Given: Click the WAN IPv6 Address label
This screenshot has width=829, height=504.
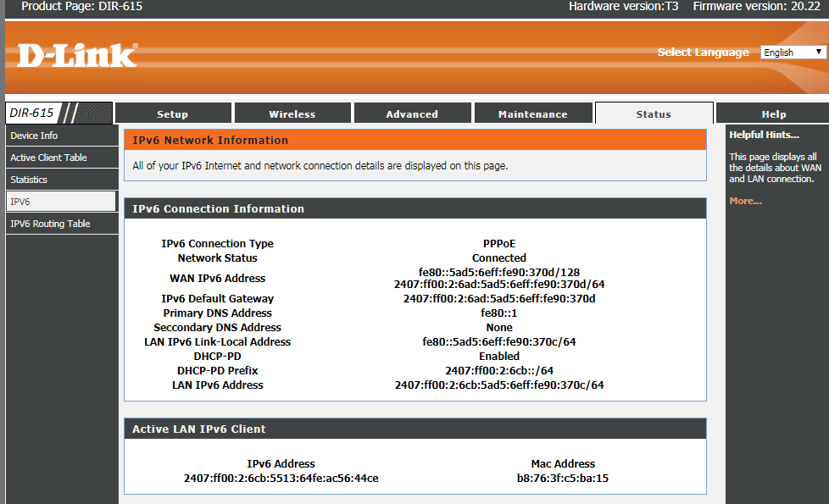Looking at the screenshot, I should [217, 278].
